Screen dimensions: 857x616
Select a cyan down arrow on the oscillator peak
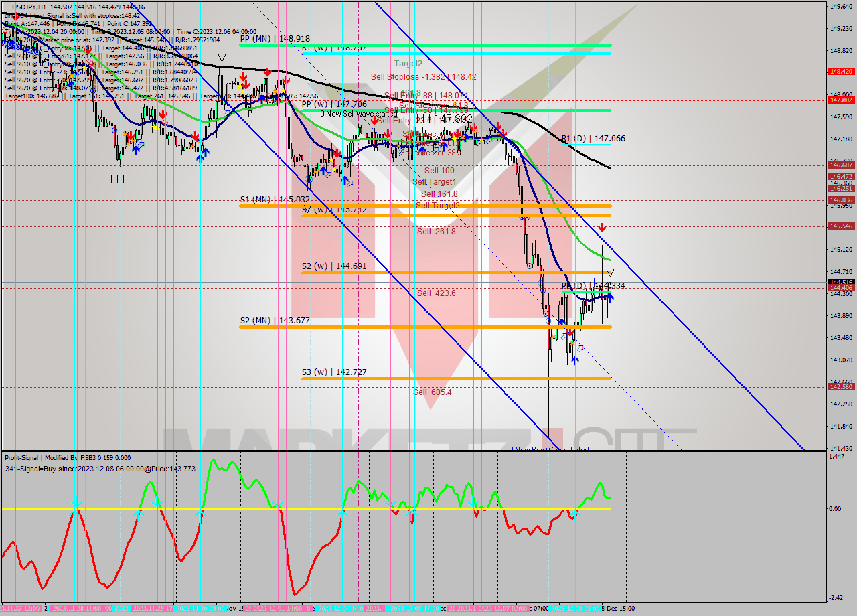click(278, 502)
